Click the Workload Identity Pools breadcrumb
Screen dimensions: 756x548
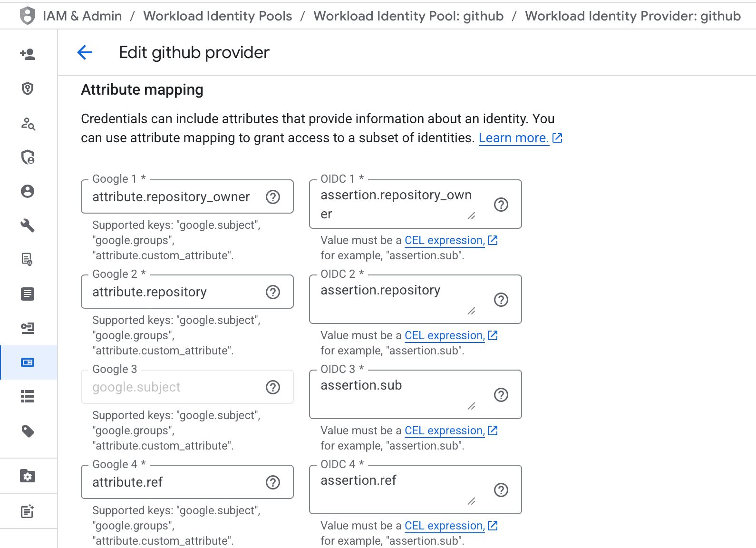point(218,16)
